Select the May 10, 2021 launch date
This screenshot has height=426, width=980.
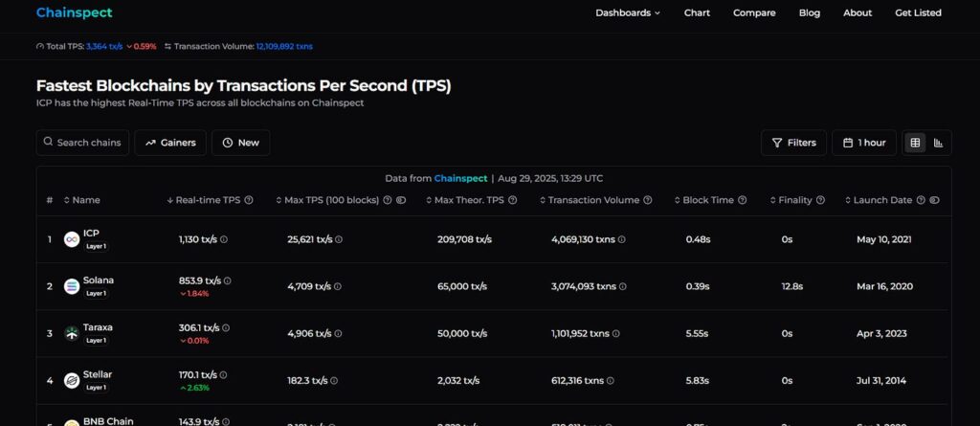point(883,239)
